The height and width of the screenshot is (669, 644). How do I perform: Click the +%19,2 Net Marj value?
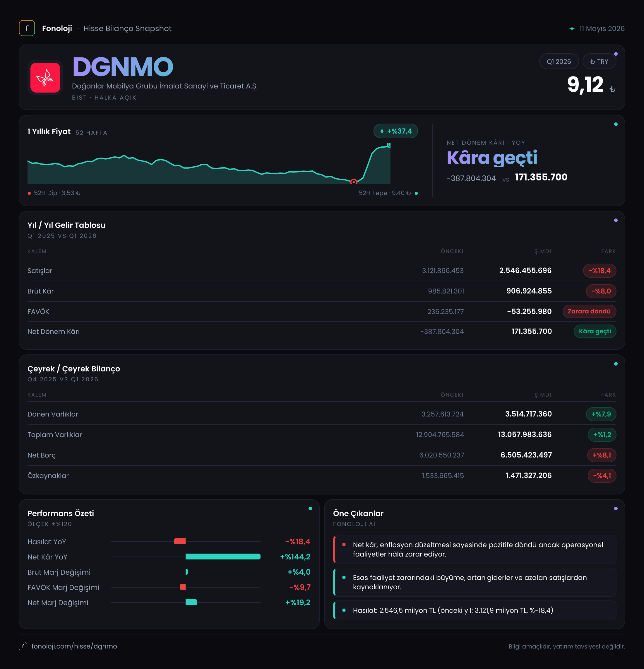(x=298, y=603)
